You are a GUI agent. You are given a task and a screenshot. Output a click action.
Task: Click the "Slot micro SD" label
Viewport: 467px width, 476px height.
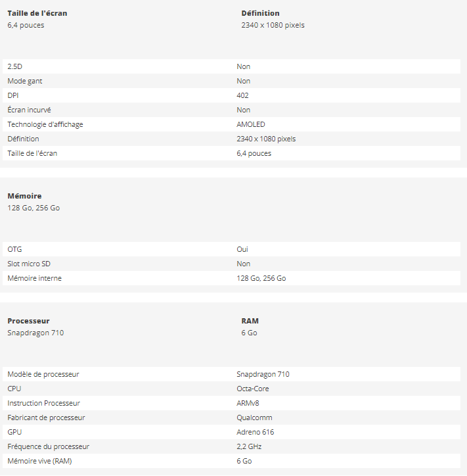pyautogui.click(x=29, y=264)
